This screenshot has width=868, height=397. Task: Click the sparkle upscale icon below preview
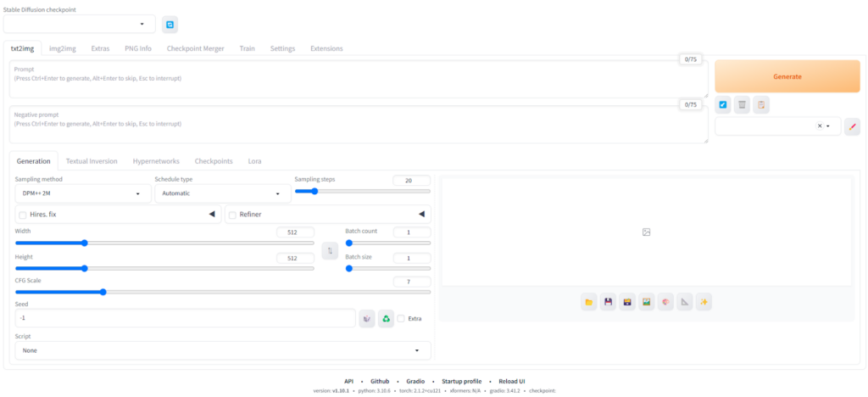point(704,302)
